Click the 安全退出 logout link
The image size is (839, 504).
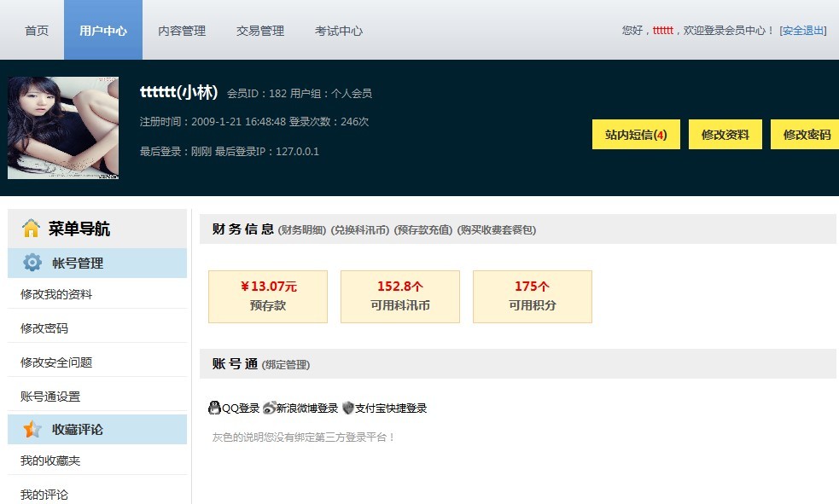[x=806, y=29]
